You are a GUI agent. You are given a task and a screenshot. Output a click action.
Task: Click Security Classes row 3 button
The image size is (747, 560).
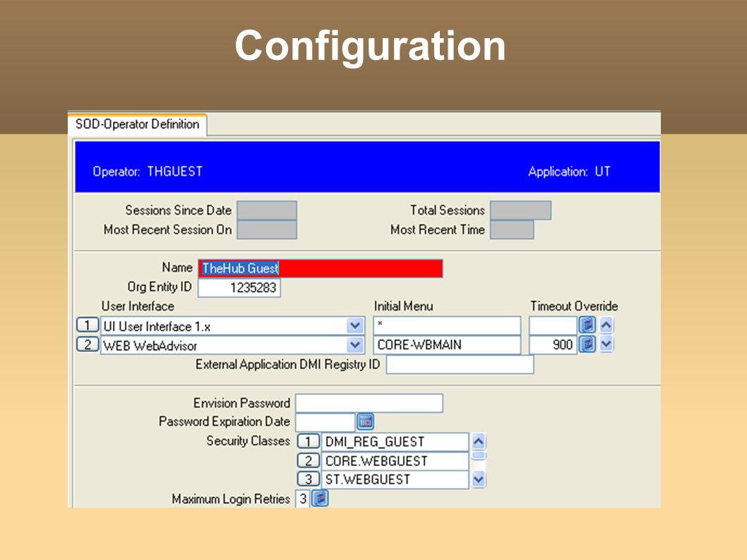click(x=309, y=479)
